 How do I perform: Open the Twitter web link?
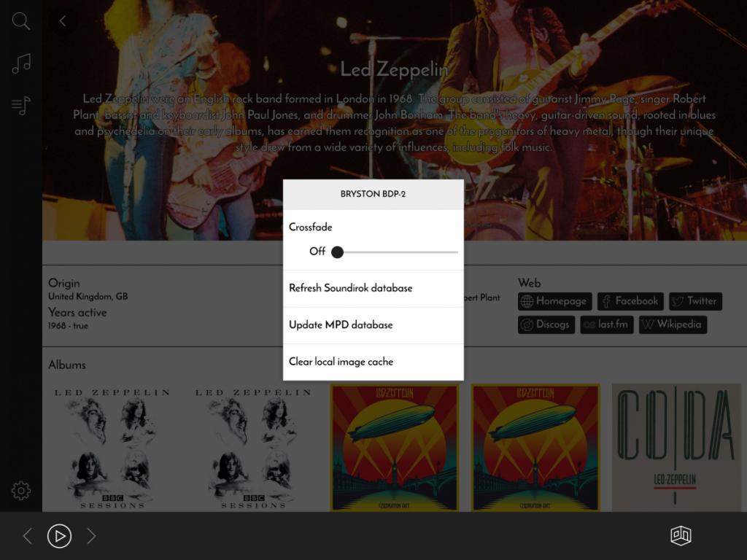tap(695, 301)
